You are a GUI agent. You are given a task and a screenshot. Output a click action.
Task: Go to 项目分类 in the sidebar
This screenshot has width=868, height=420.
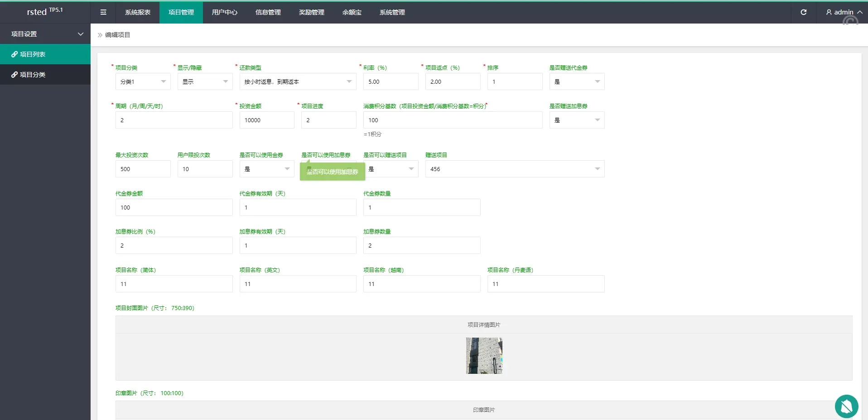(33, 75)
